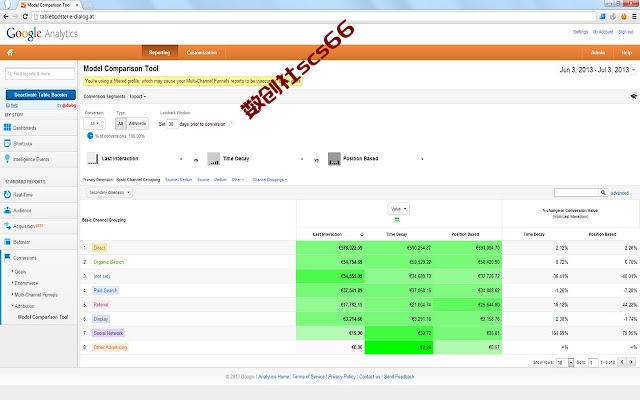Screen dimensions: 640x400
Task: Click the browser address bar
Action: (314, 16)
